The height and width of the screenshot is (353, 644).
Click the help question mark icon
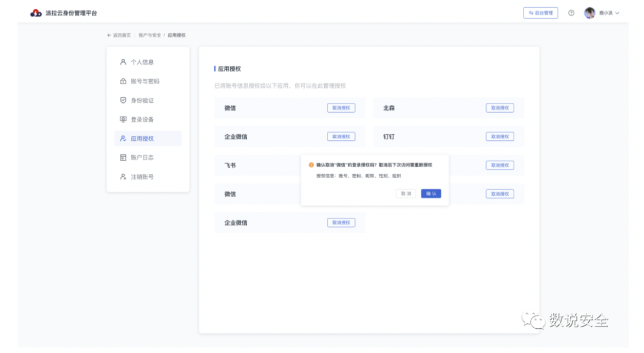(x=571, y=13)
